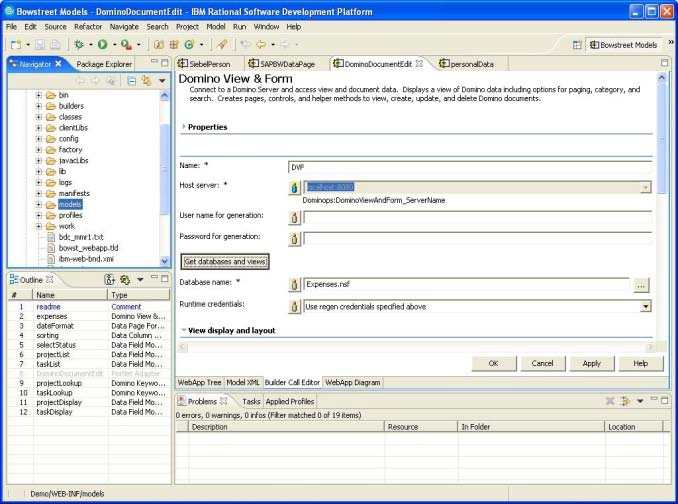Open the Problems view menu arrow
The height and width of the screenshot is (504, 678).
click(x=640, y=401)
